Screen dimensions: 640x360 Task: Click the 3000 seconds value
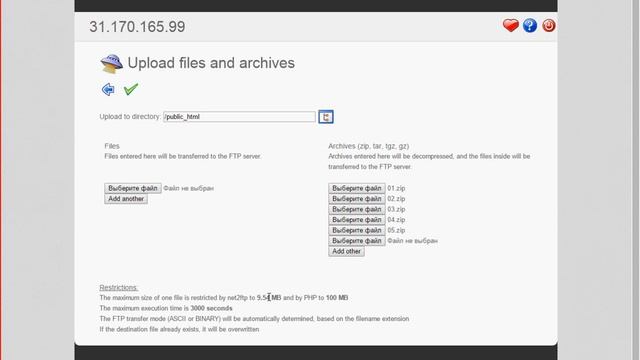click(x=211, y=308)
